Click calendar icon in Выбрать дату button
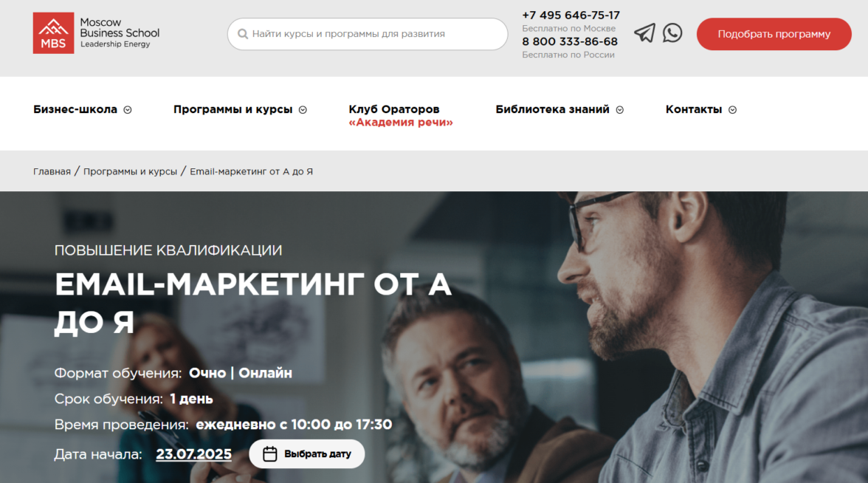868x483 pixels. click(x=269, y=453)
